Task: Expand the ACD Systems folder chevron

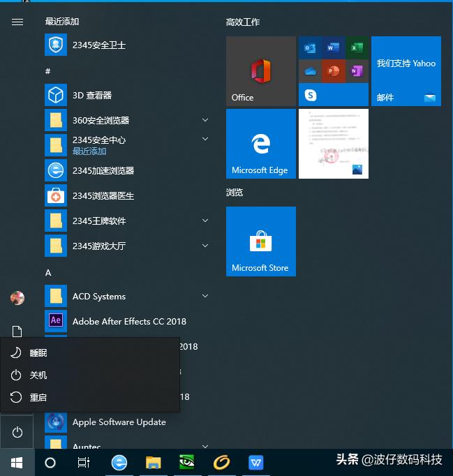Action: tap(205, 296)
